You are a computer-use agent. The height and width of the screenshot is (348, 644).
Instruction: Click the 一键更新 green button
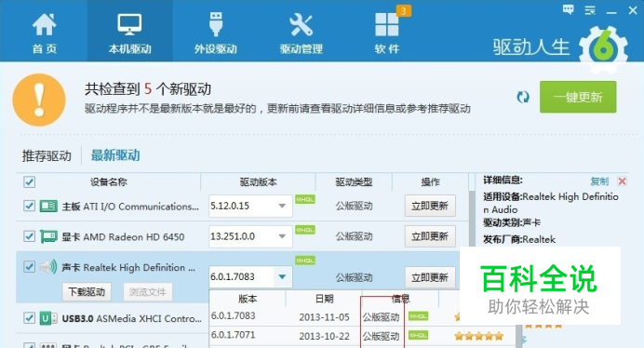(578, 97)
